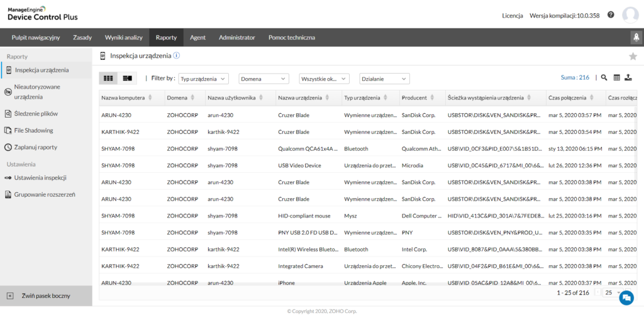Click info icon beside Inspekcja urządzenia title

click(x=177, y=55)
